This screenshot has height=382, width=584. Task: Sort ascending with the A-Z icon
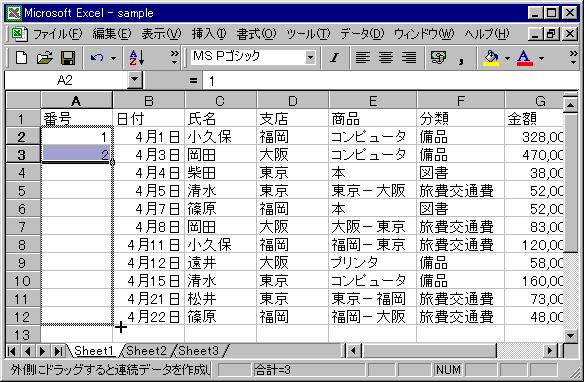tap(137, 58)
